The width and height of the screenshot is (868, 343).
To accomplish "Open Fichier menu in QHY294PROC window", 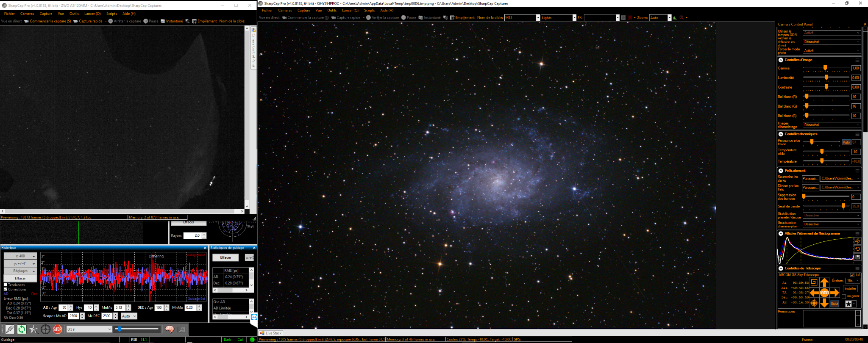I will (x=267, y=11).
